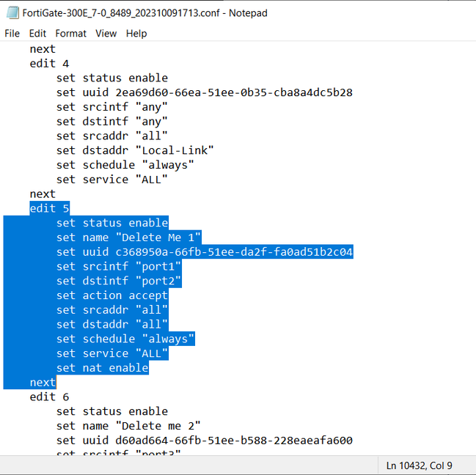Viewport: 476px width, 475px height.
Task: Open the Edit menu
Action: pos(37,34)
